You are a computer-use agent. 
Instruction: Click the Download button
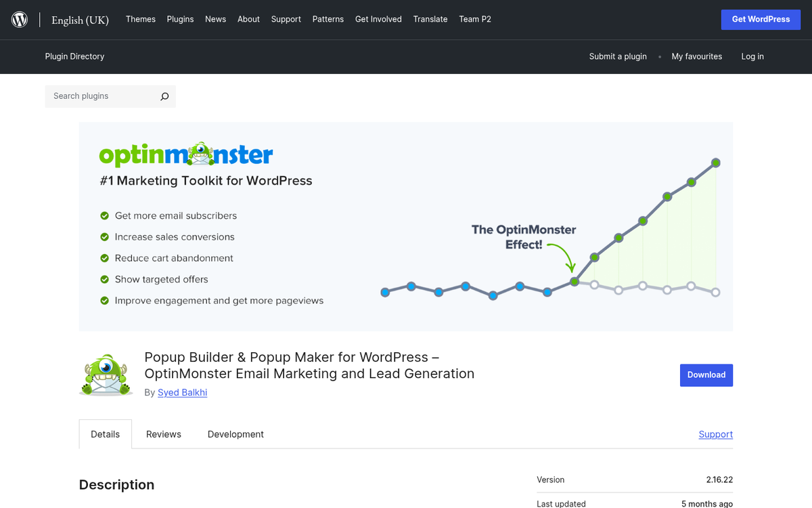pos(706,375)
